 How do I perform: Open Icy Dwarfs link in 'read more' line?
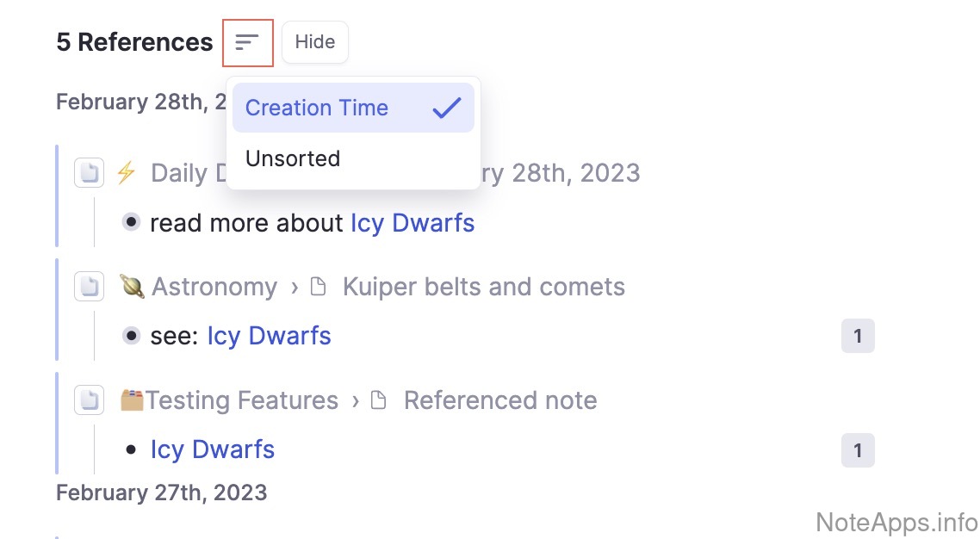click(412, 223)
